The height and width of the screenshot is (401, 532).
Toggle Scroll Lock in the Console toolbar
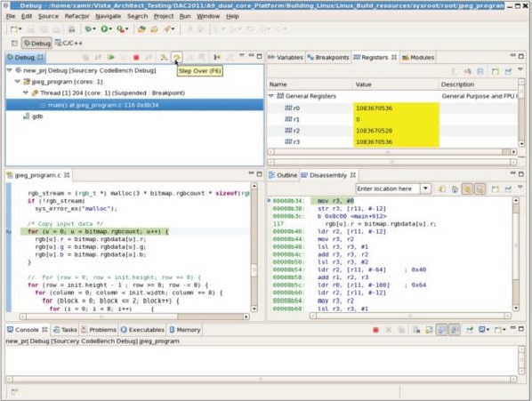pos(429,330)
